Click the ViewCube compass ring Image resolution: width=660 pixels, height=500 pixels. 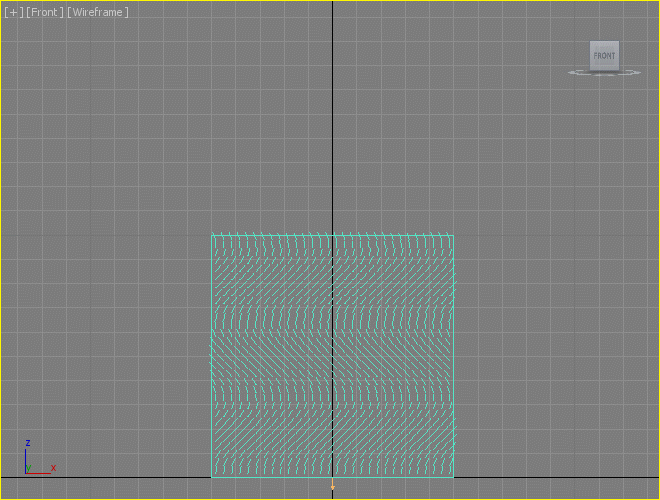coord(604,73)
